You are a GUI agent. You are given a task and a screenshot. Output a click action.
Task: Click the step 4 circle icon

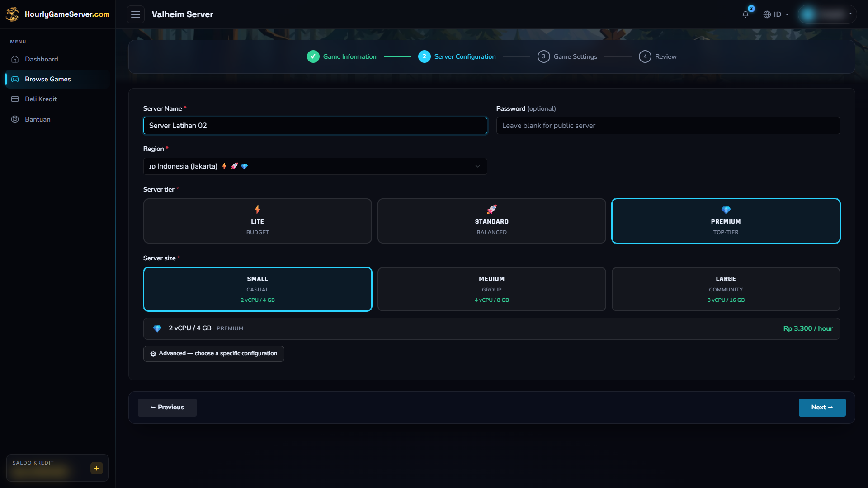(x=645, y=56)
